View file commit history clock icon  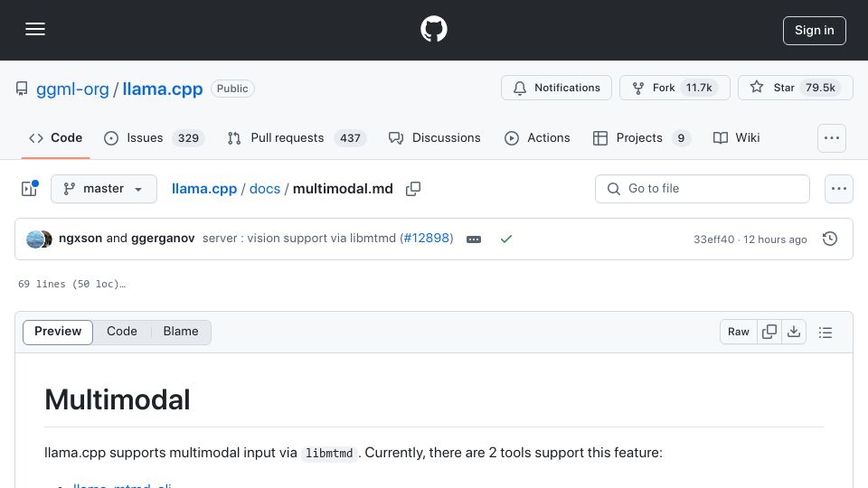(830, 239)
